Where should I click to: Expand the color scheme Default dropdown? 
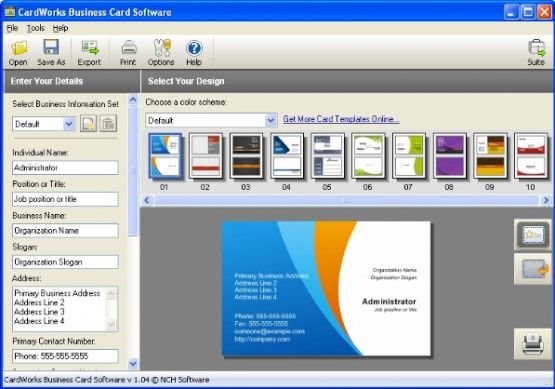pos(271,120)
